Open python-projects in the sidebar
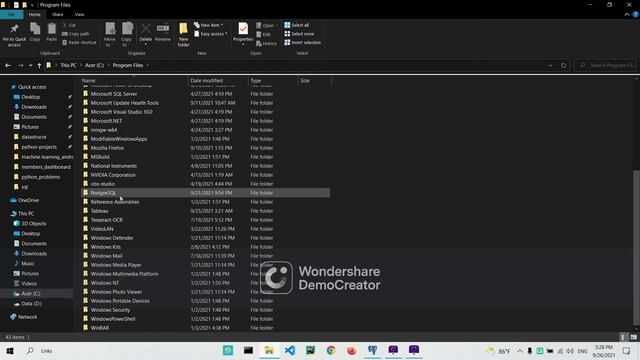Image resolution: width=640 pixels, height=360 pixels. click(x=39, y=147)
